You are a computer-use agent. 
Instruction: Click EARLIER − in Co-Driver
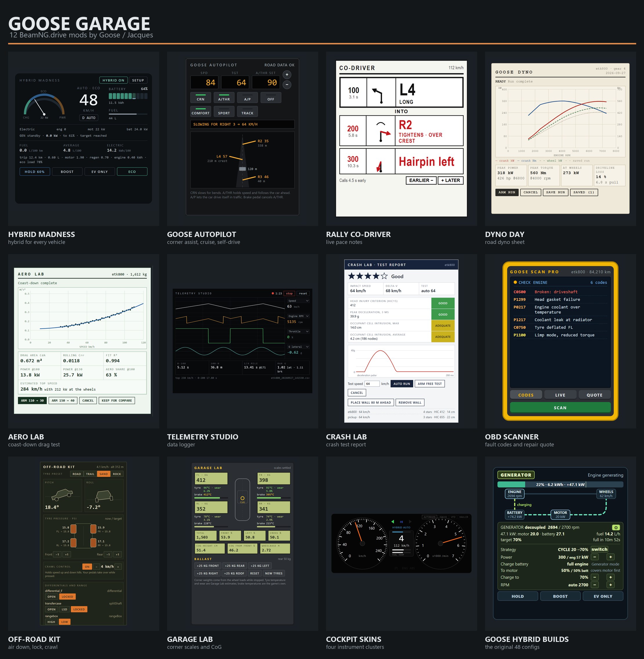421,180
